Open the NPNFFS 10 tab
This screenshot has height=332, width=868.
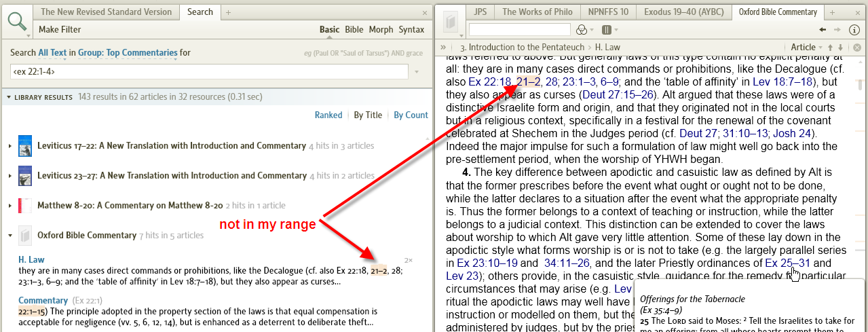click(607, 12)
